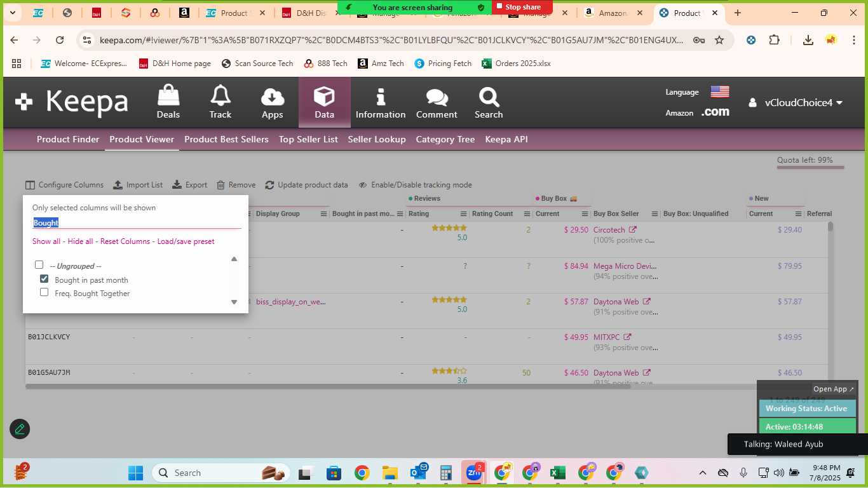
Task: Click Remove button
Action: tap(236, 185)
